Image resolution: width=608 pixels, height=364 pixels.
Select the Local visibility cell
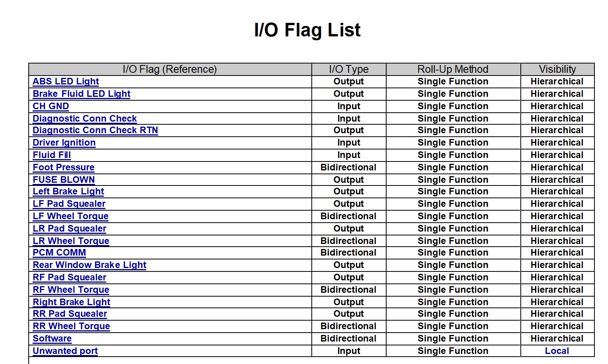click(557, 351)
